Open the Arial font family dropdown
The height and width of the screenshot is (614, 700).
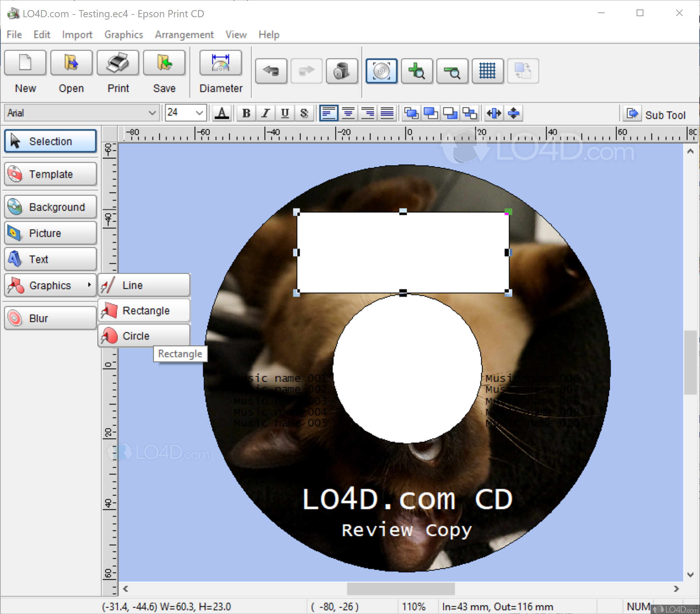tap(152, 113)
